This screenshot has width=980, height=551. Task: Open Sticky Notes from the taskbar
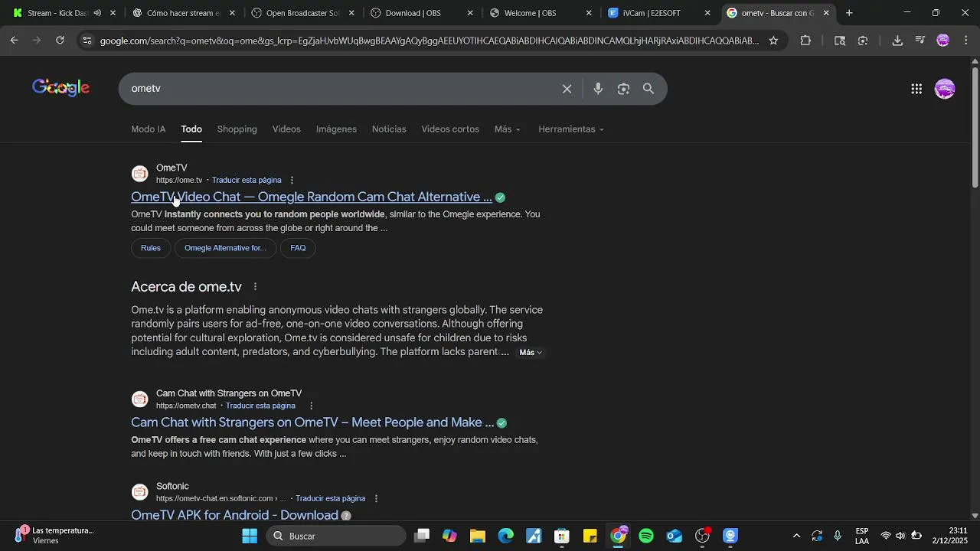[590, 536]
